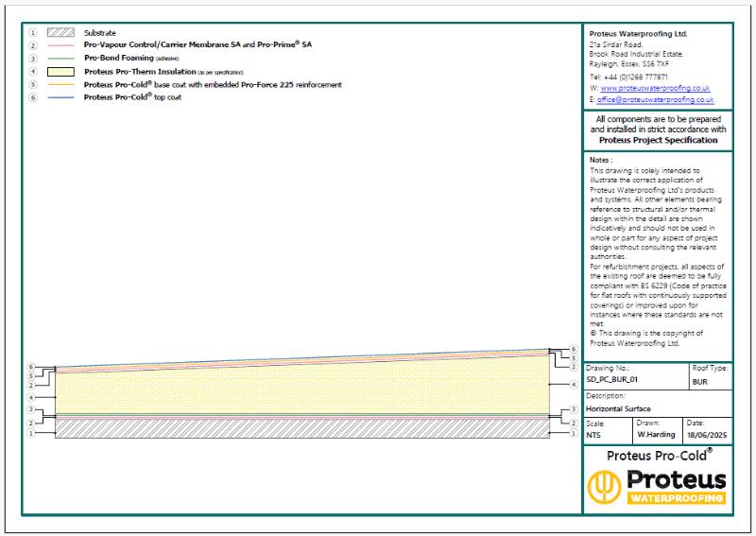Click the 'Roof Type:' field label
The height and width of the screenshot is (536, 756).
coord(710,368)
